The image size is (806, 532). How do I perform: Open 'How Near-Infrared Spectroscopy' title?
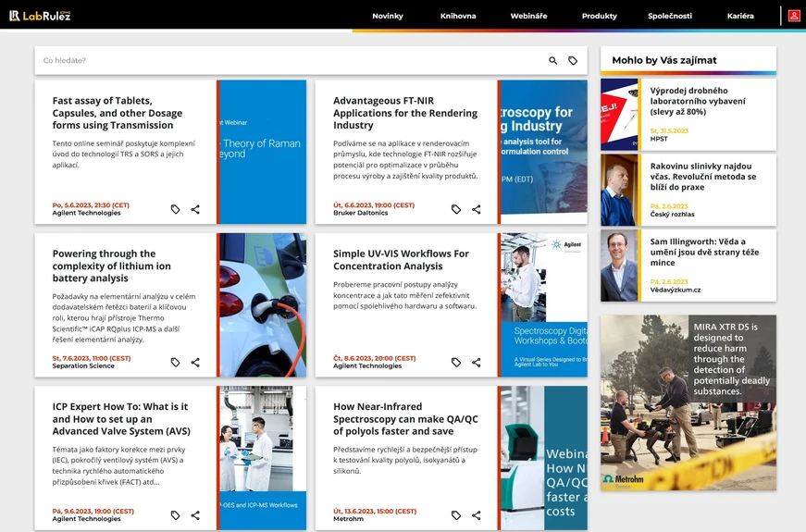coord(405,419)
